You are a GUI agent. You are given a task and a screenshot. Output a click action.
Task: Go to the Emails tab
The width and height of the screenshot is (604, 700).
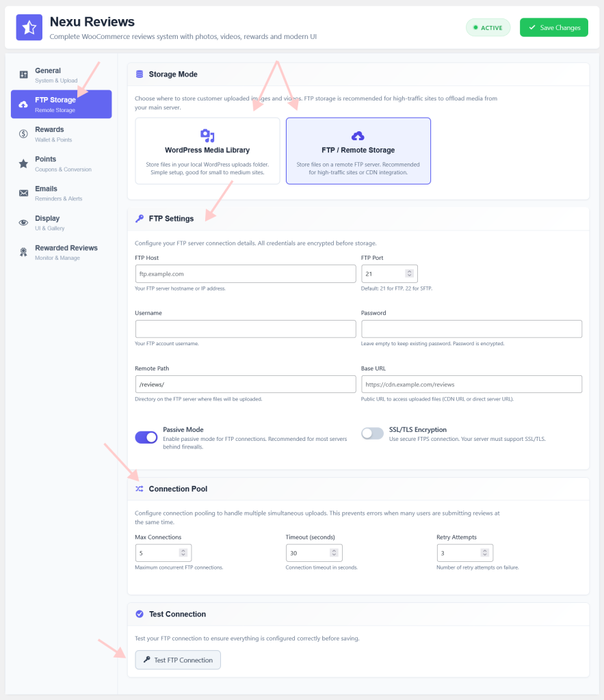click(x=61, y=193)
